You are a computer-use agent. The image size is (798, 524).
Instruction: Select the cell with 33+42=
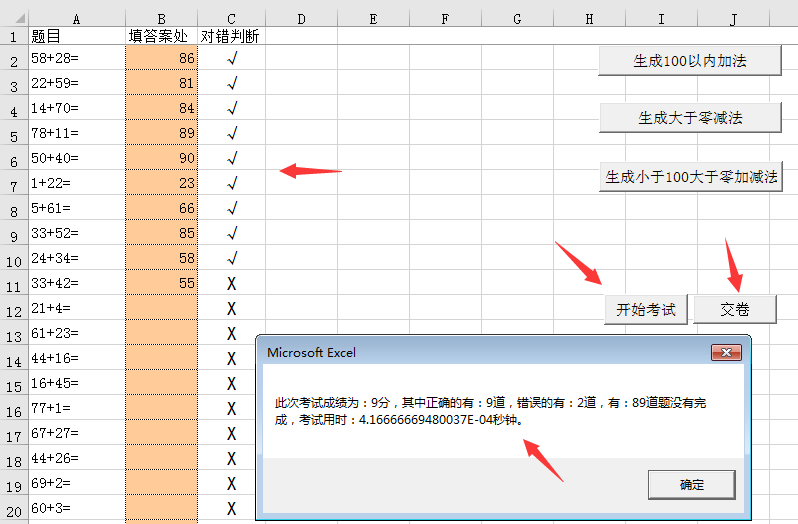[77, 282]
